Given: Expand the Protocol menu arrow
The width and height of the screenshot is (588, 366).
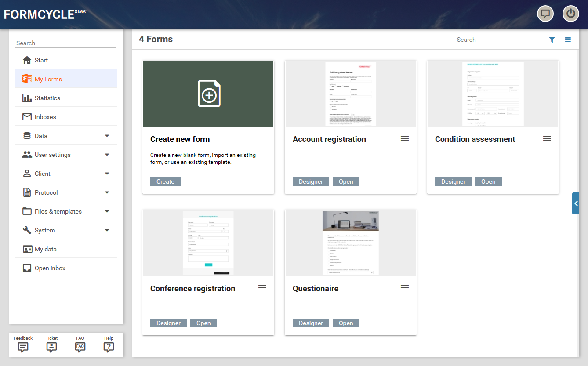Looking at the screenshot, I should pyautogui.click(x=107, y=192).
